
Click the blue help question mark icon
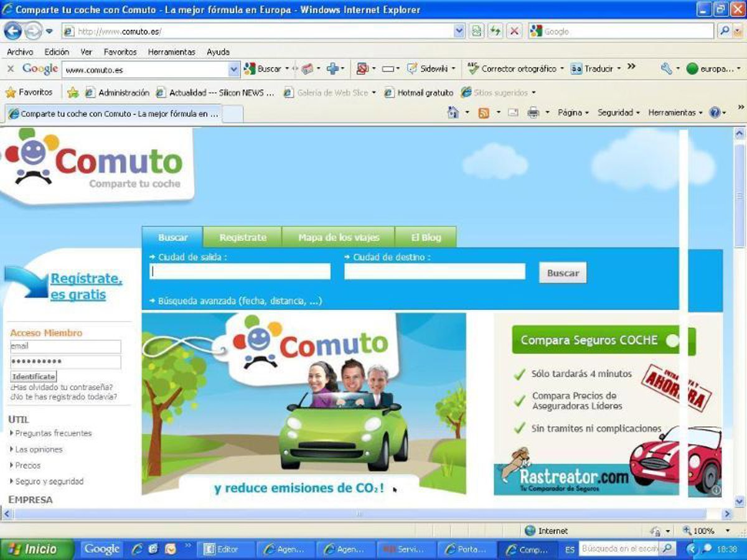[715, 113]
